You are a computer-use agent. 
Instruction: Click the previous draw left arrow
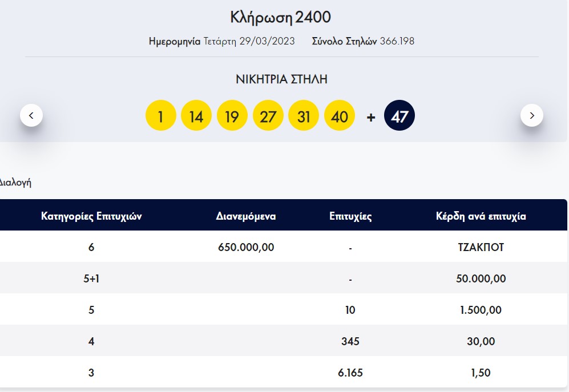pos(31,115)
